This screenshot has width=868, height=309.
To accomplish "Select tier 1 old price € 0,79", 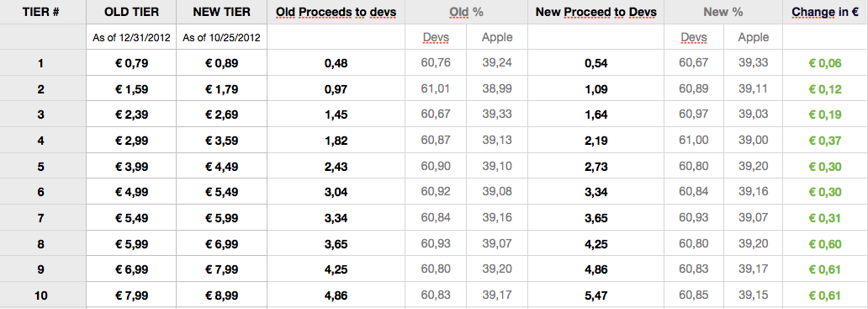I will click(x=131, y=63).
